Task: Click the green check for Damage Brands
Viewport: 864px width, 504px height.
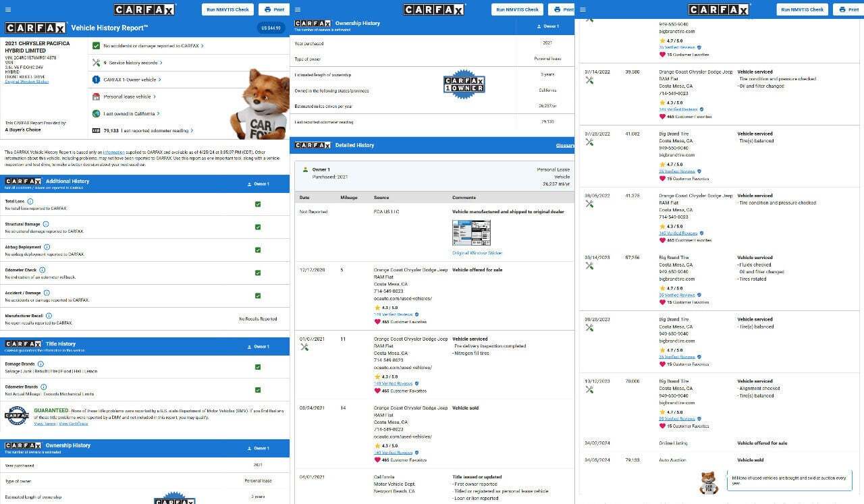Action: click(x=258, y=367)
